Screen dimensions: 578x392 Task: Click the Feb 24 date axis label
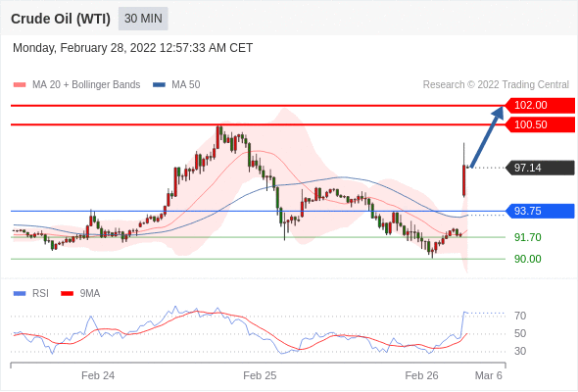98,375
